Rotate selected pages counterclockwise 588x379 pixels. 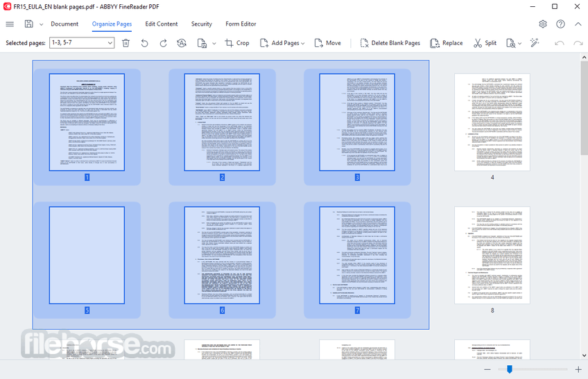coord(144,43)
